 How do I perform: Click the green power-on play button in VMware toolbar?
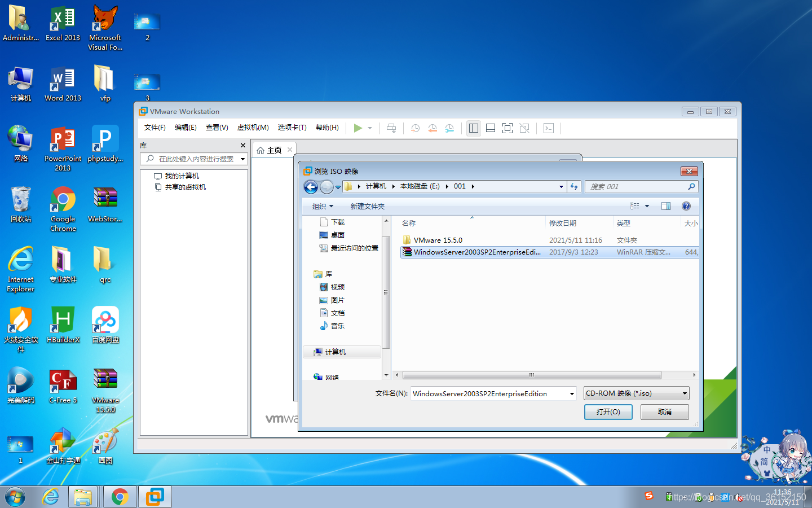click(x=358, y=128)
